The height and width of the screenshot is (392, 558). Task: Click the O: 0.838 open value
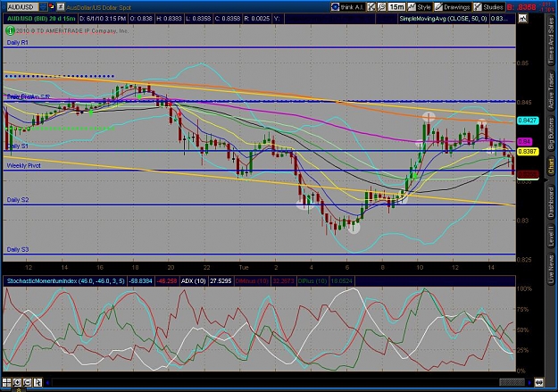pyautogui.click(x=141, y=19)
